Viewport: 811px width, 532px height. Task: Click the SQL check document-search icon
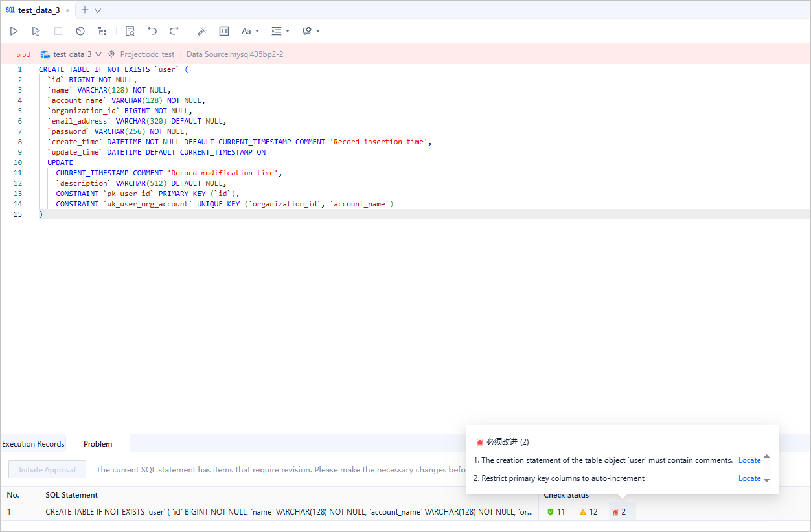[130, 31]
